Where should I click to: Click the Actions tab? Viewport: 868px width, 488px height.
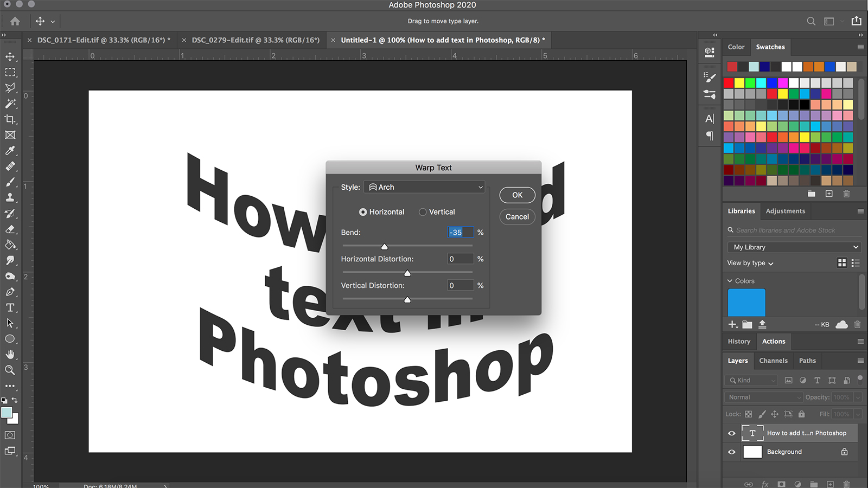coord(774,341)
